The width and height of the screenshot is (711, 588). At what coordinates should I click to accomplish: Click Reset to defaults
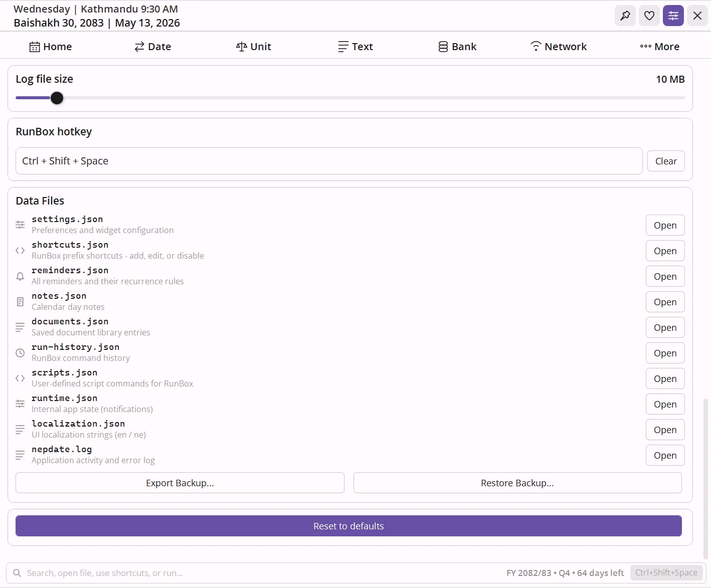pos(348,526)
